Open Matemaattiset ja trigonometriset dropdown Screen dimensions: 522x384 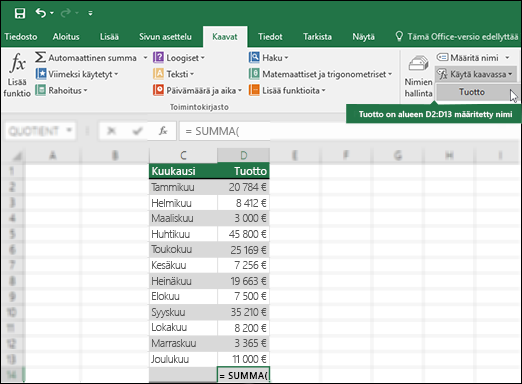point(321,74)
